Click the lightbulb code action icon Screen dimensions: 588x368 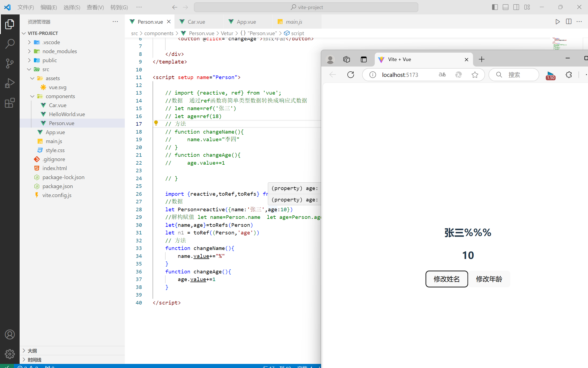tap(156, 123)
